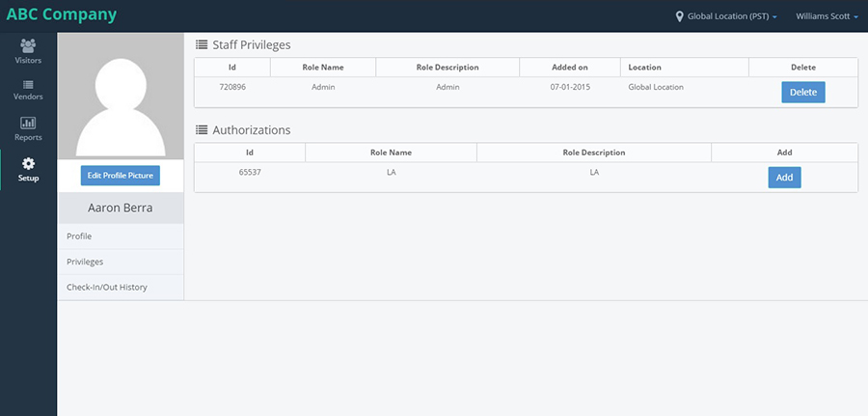
Task: Select the Setup gear icon
Action: tap(28, 163)
